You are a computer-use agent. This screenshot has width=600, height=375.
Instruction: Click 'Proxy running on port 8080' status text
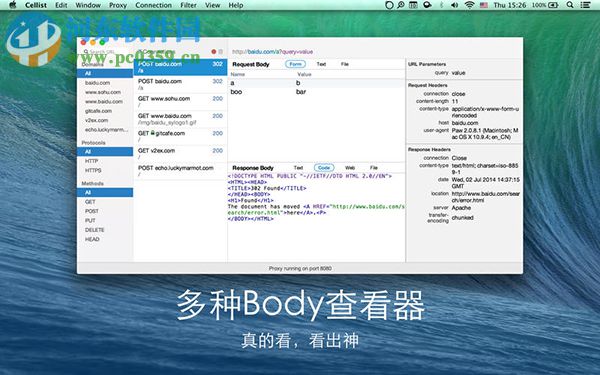300,268
